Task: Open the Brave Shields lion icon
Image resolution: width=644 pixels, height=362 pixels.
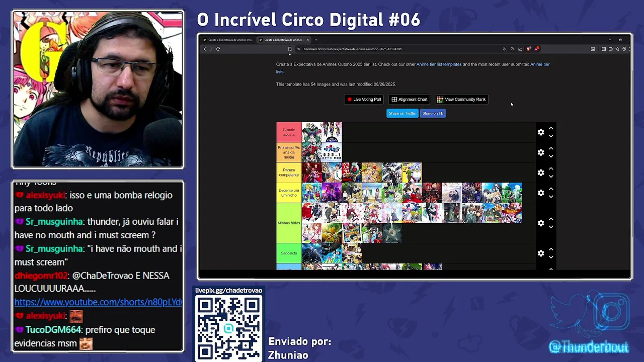Action: 529,49
